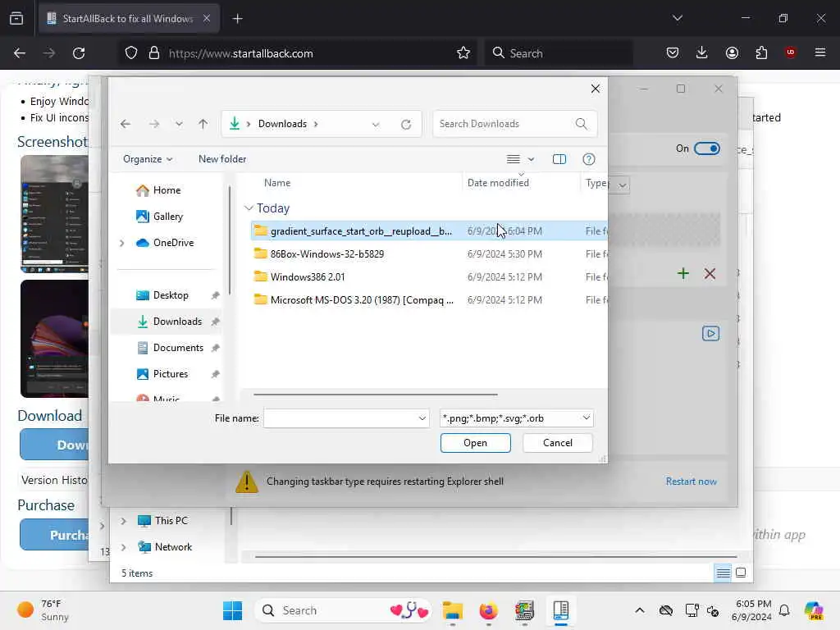Open recent locations chevron in file dialog
Screen dimensions: 840x630
pos(179,125)
